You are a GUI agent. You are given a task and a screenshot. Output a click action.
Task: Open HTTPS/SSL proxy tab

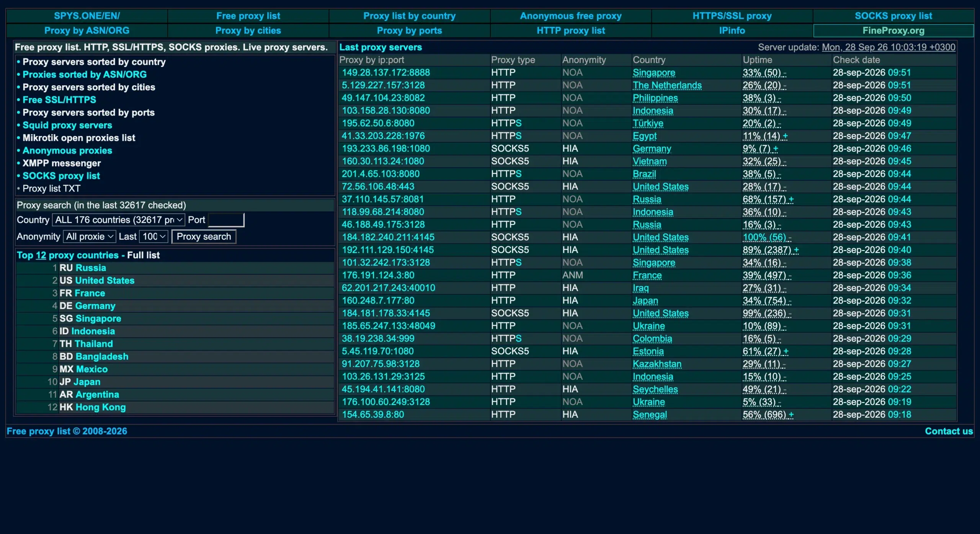pyautogui.click(x=732, y=16)
